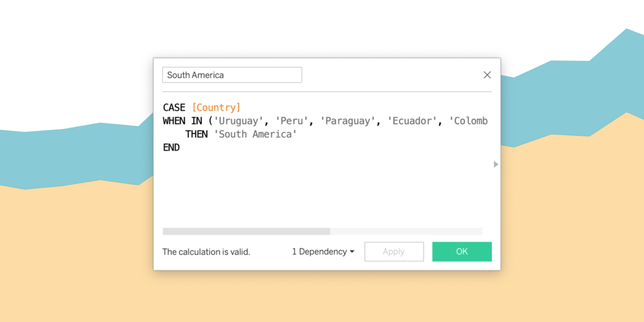Viewport: 644px width, 322px height.
Task: Click the empty scrollbar track right of thumb
Action: coord(406,231)
